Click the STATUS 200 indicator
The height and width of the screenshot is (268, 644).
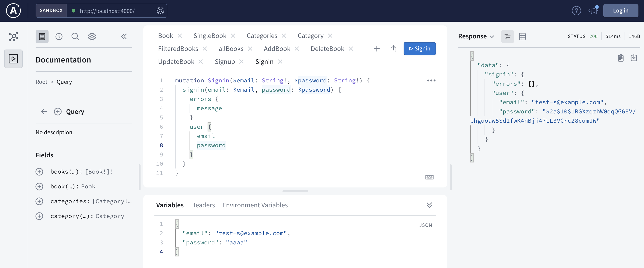pos(583,36)
